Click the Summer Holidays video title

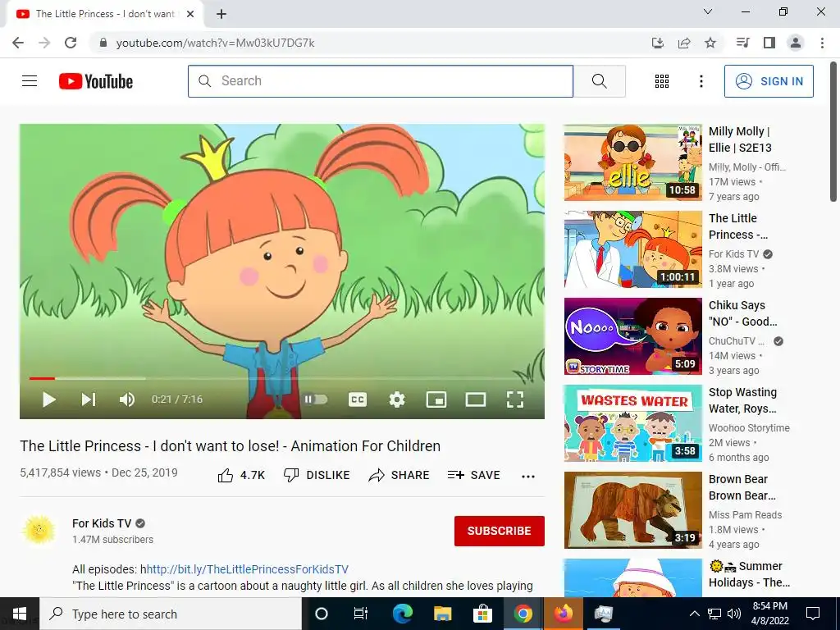(x=749, y=574)
